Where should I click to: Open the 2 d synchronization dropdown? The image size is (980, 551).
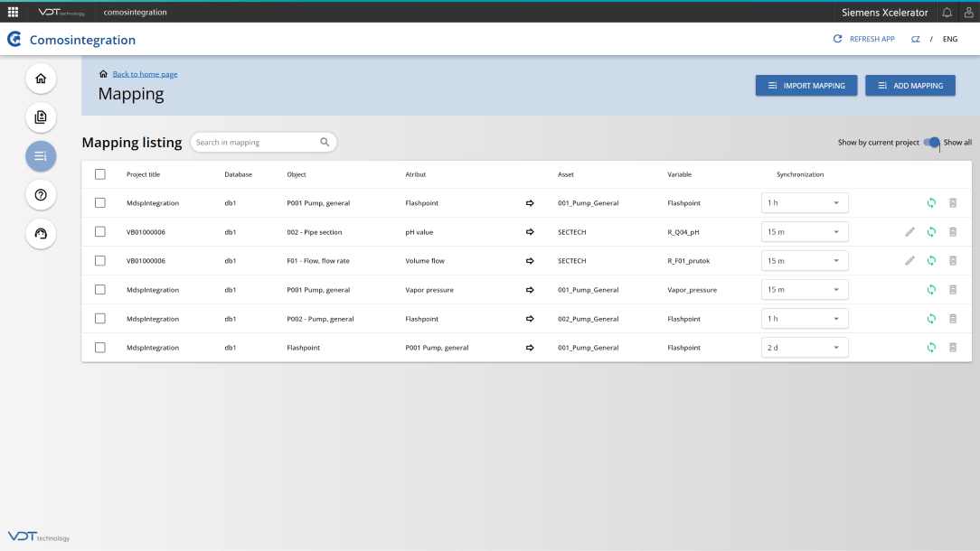click(805, 348)
